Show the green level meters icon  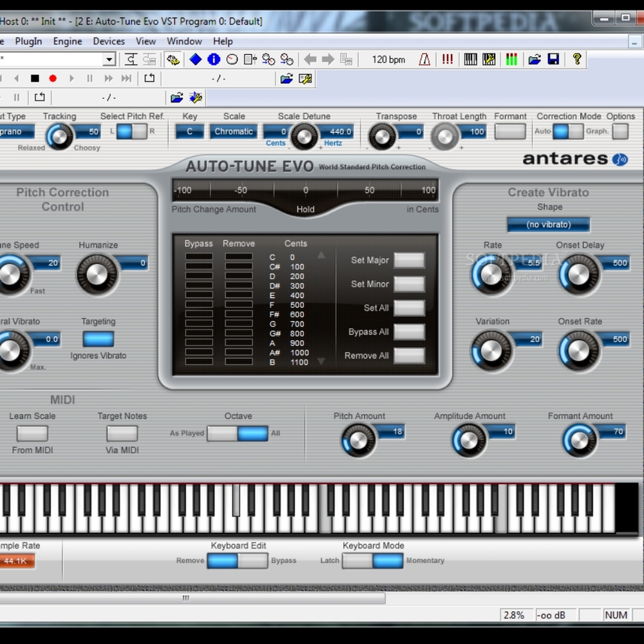click(x=511, y=59)
